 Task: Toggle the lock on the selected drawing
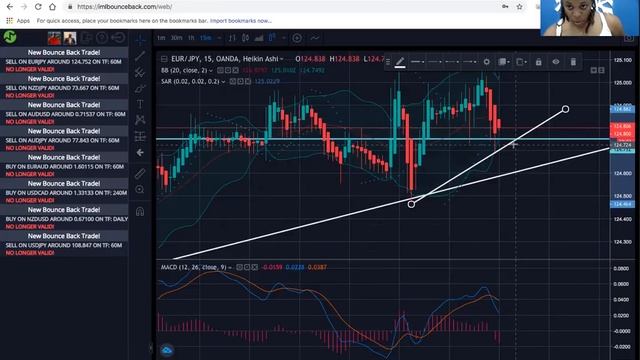(x=539, y=62)
